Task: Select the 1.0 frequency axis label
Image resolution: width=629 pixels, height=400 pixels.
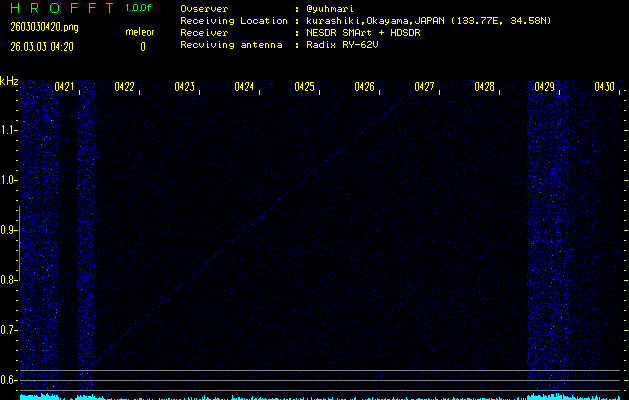Action: (x=8, y=180)
